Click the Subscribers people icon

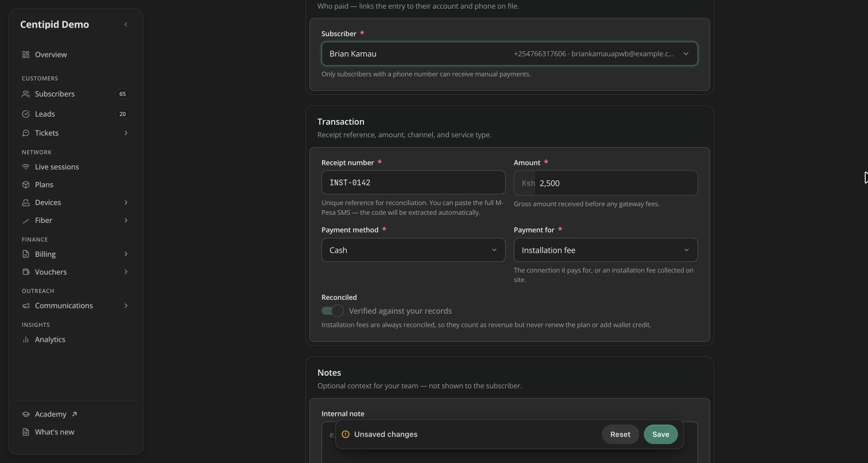tap(26, 94)
